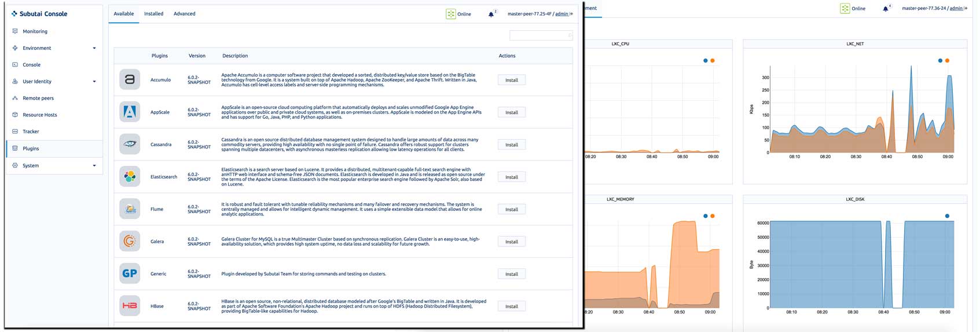Click the AppScale plugin icon

pos(130,112)
